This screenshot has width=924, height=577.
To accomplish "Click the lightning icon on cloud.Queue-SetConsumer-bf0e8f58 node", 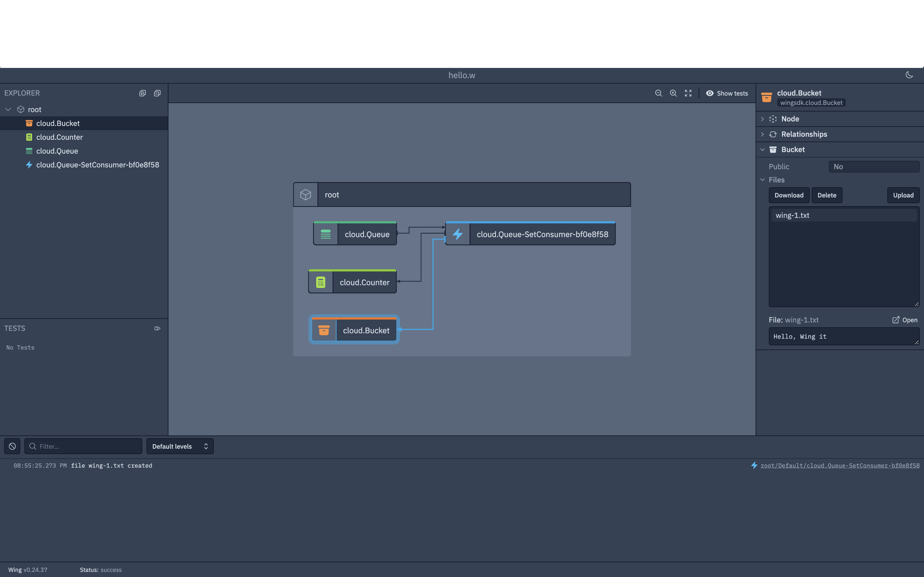I will (458, 234).
